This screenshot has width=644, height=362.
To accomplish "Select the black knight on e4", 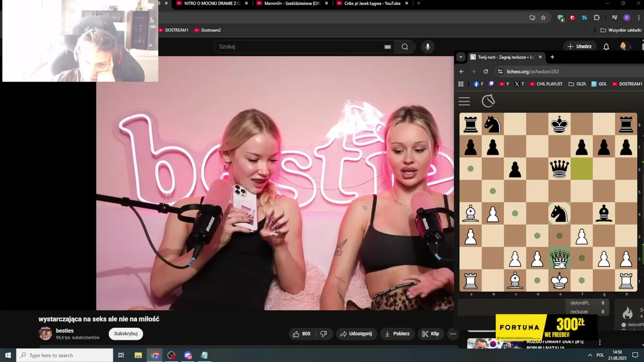I will tap(559, 214).
